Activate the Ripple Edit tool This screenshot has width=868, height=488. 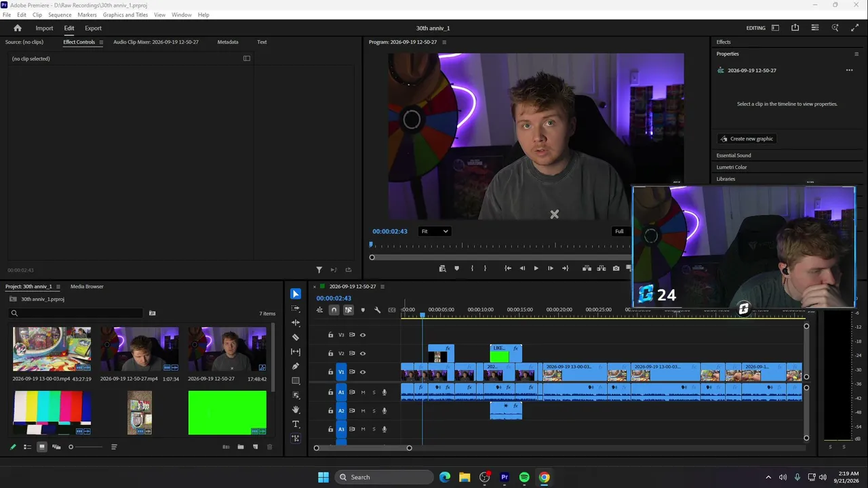[296, 323]
